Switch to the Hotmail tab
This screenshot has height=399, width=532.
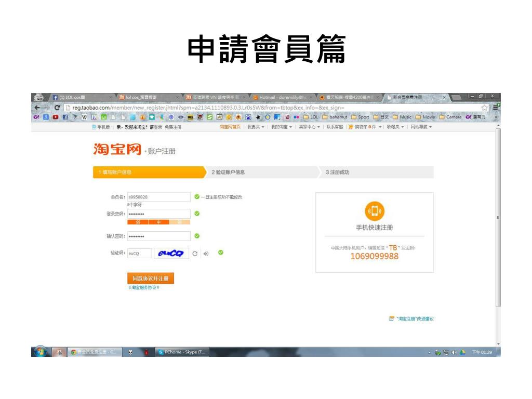pos(282,97)
